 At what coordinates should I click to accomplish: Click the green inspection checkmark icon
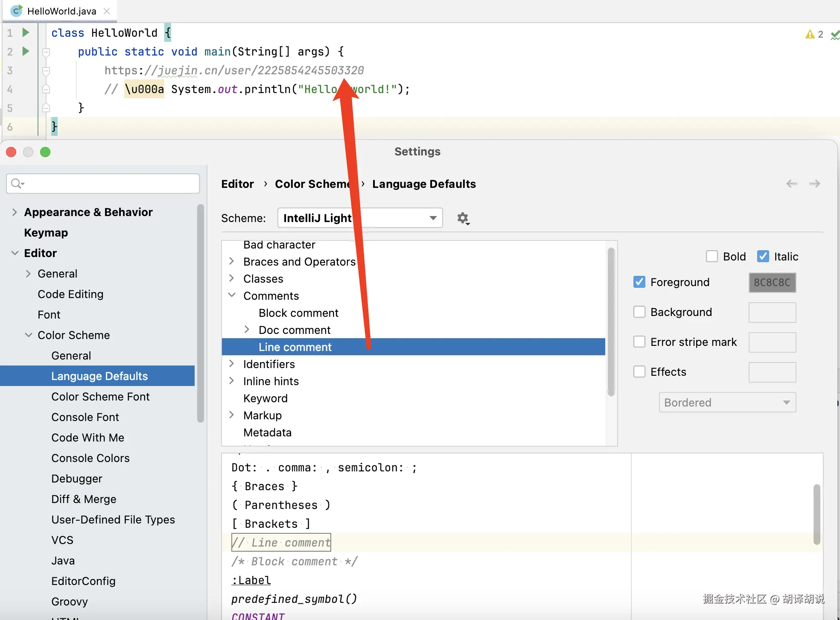[835, 36]
